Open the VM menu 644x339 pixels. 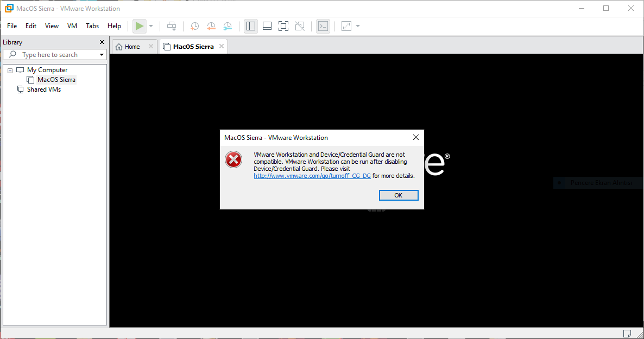(72, 26)
